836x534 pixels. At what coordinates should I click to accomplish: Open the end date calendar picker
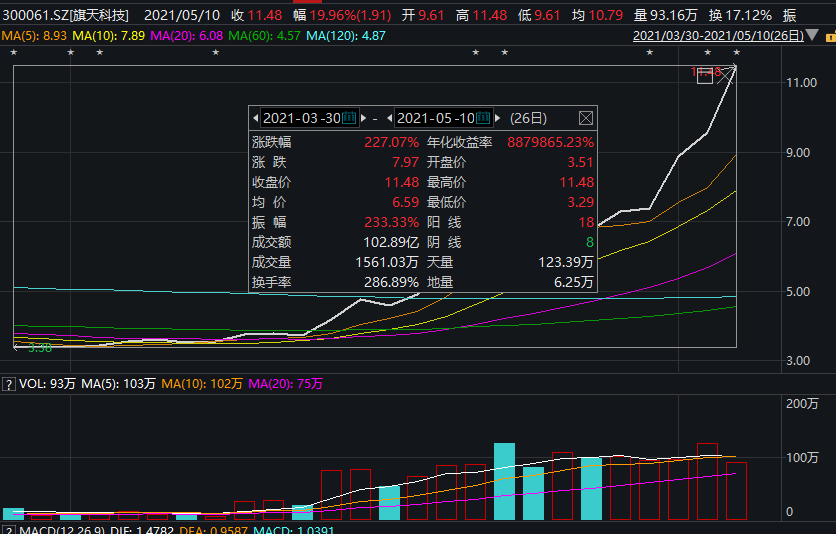point(483,118)
